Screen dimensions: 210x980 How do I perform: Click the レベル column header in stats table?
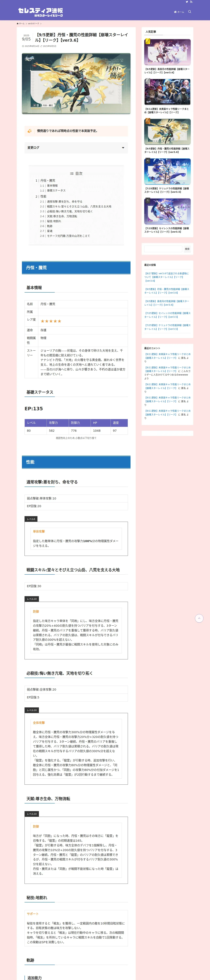pos(35,423)
